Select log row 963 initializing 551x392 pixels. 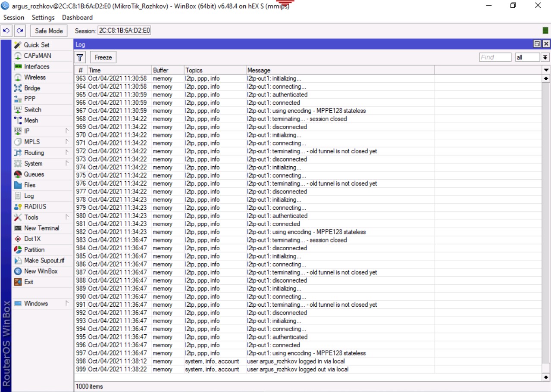click(308, 78)
